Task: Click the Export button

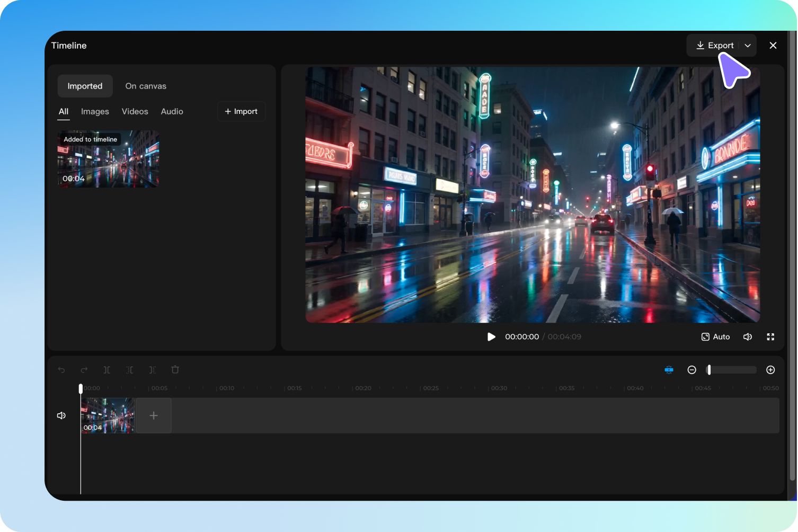Action: point(714,46)
